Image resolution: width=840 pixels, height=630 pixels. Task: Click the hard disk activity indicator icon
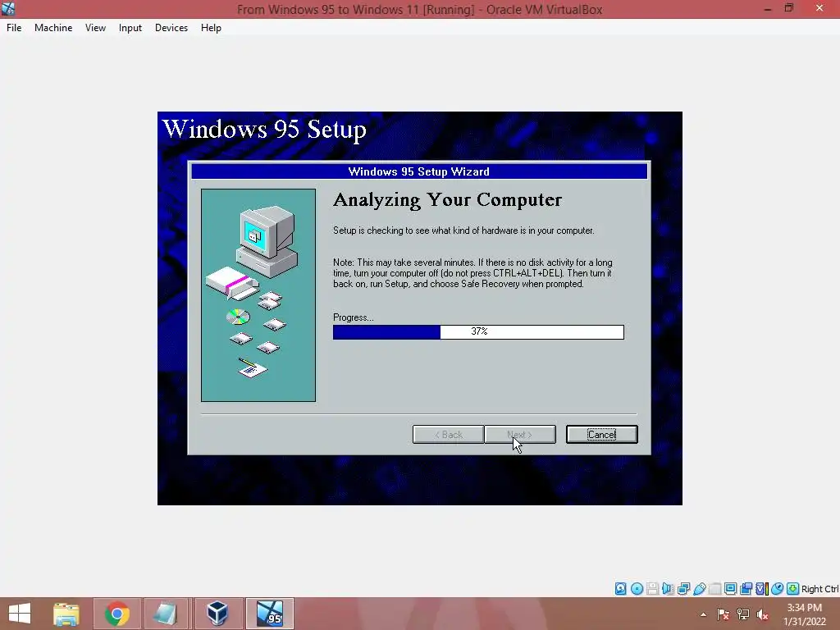pos(620,589)
